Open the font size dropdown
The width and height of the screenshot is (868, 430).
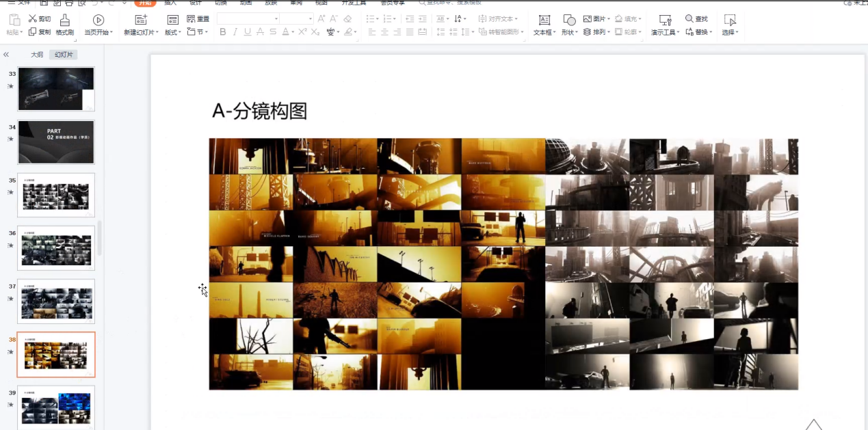310,19
